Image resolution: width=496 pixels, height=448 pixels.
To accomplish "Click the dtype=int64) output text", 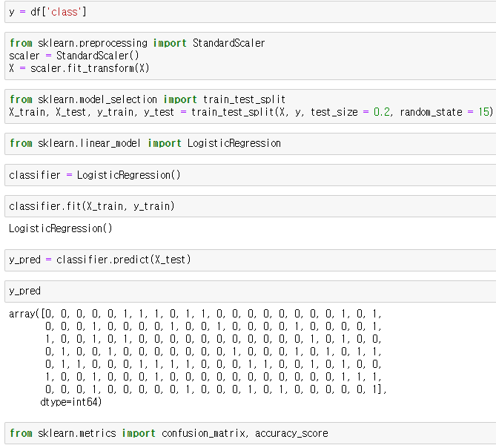I will point(71,402).
